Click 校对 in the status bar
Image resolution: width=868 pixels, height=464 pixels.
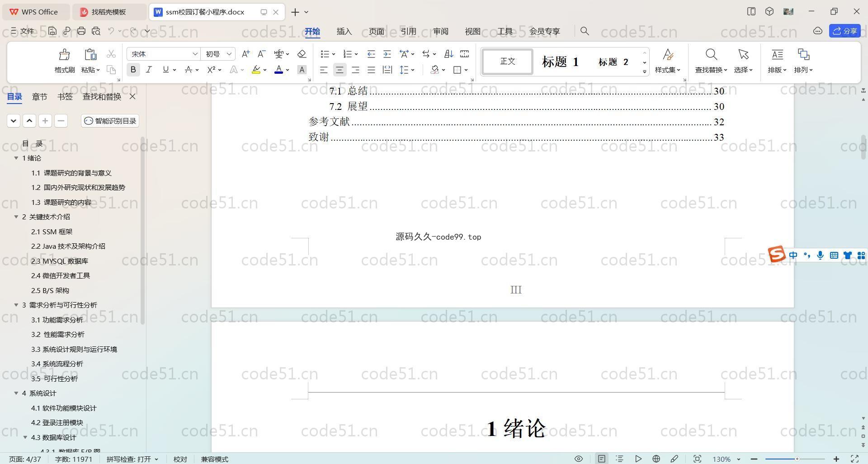pos(180,459)
